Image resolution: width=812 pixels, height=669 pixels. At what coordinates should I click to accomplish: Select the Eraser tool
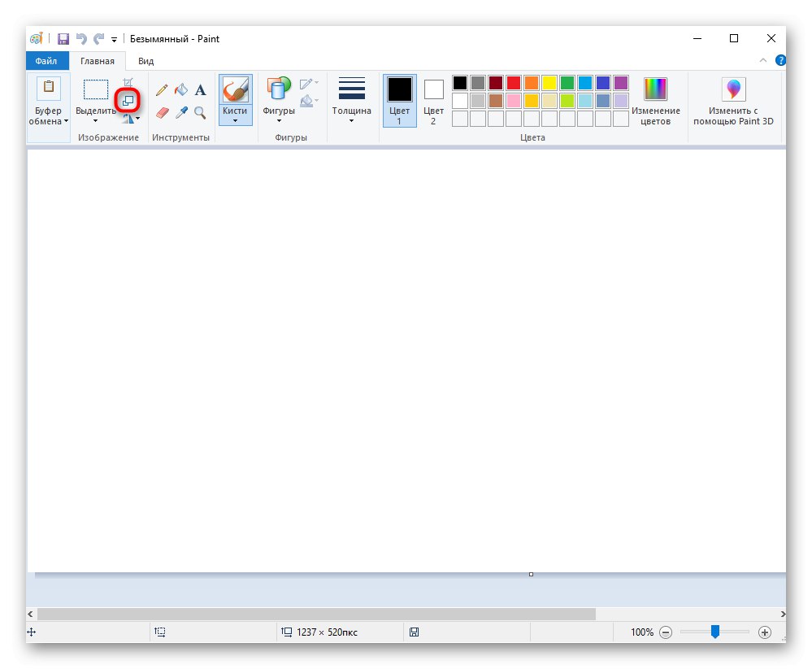pos(162,112)
